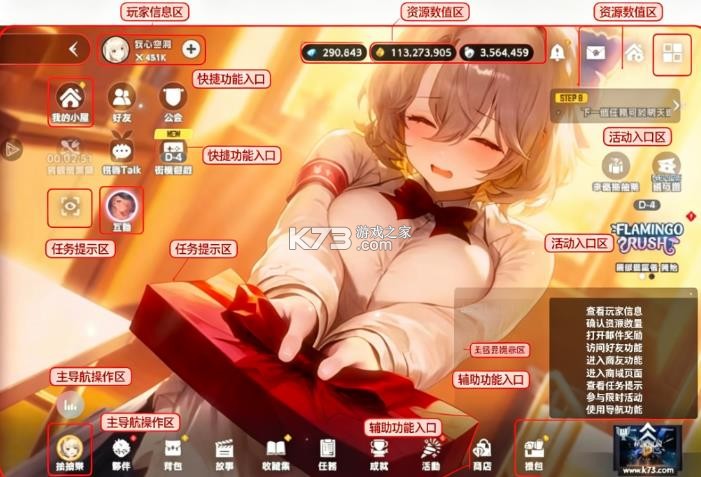Expand the STEP 8 mission banner arrow
This screenshot has height=477, width=701.
676,106
